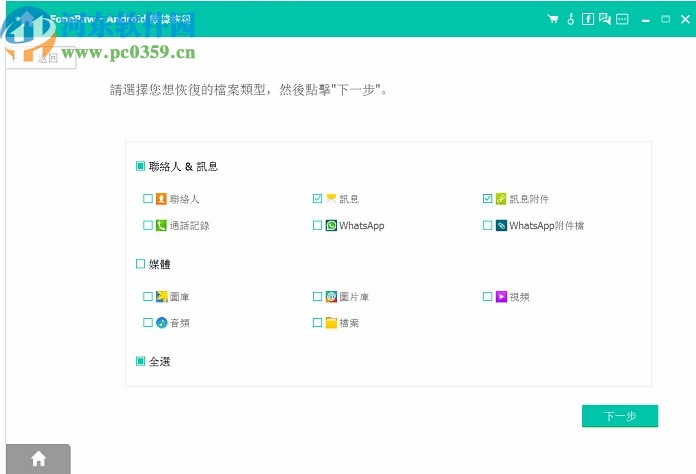Close the FonePaw window
The height and width of the screenshot is (474, 696).
[685, 19]
